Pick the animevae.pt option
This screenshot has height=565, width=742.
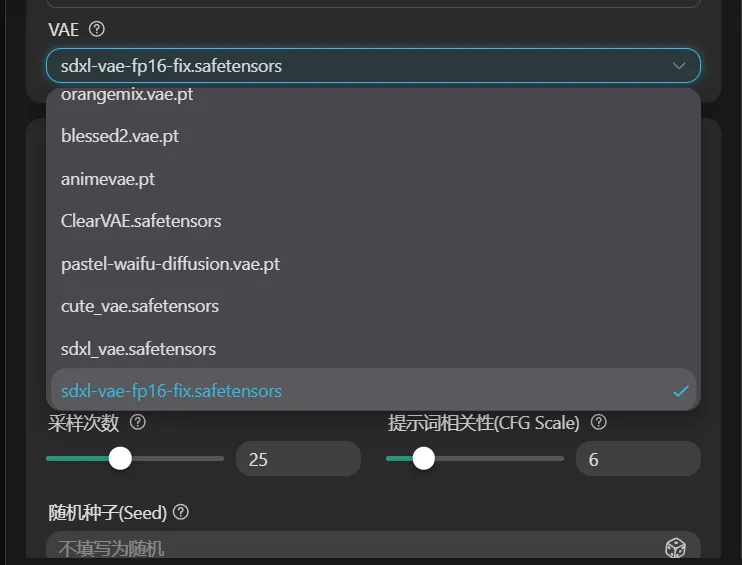(108, 179)
